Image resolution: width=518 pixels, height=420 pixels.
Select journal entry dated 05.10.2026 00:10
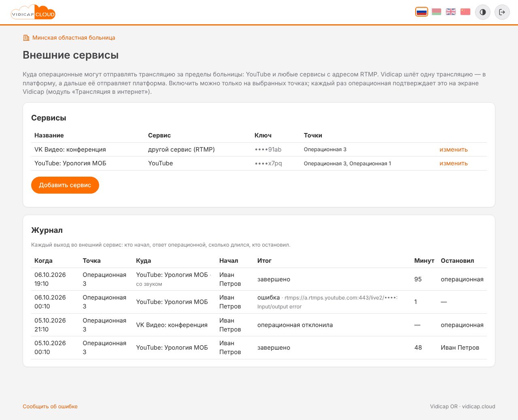[x=259, y=348]
